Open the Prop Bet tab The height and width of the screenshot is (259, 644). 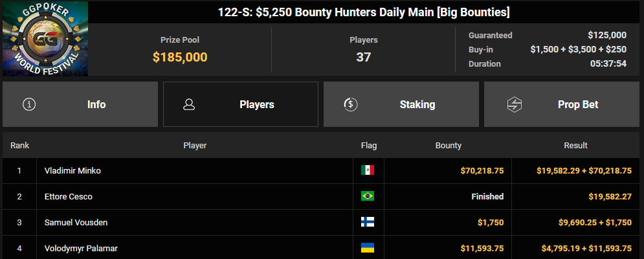[x=562, y=104]
